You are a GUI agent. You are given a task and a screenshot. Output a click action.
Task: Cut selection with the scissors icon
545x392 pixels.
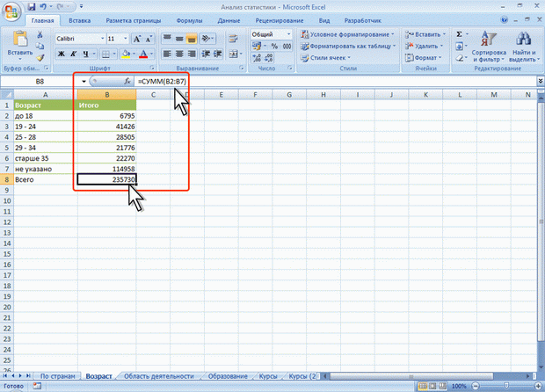[x=40, y=34]
